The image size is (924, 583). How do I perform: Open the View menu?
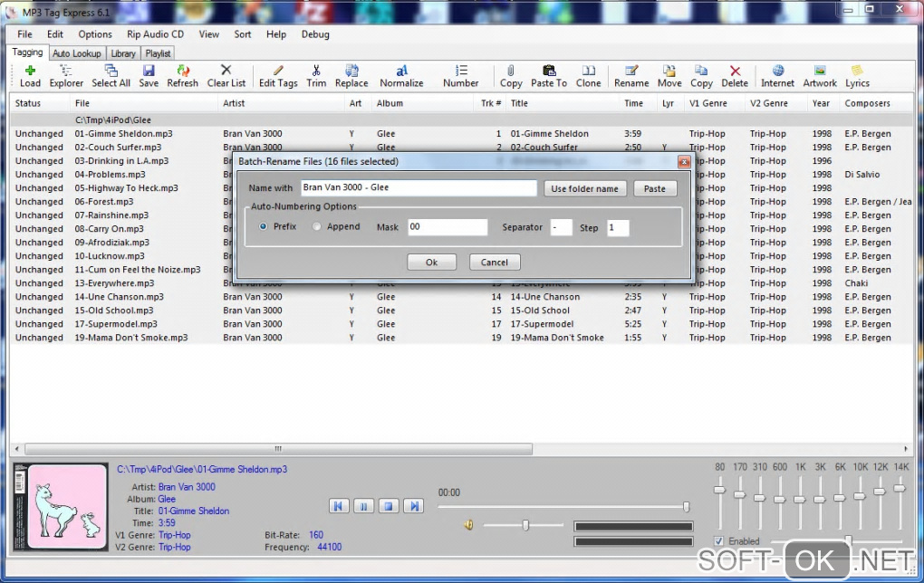[208, 34]
